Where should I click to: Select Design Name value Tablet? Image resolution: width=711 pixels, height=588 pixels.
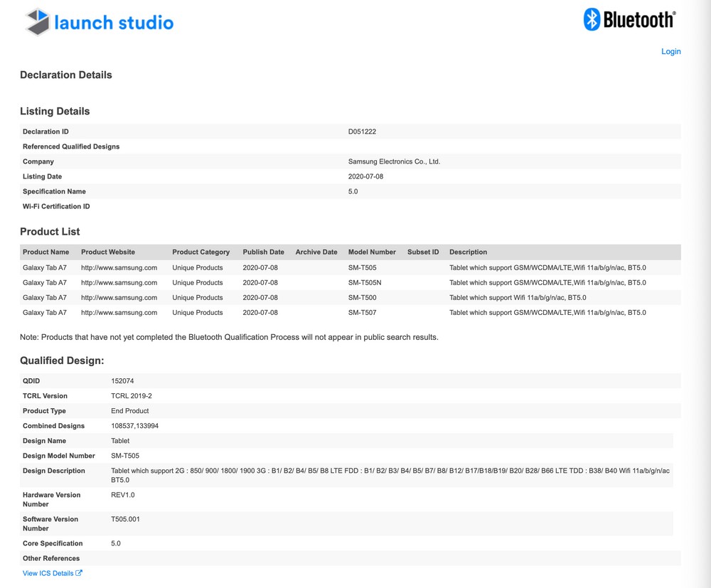click(x=120, y=441)
